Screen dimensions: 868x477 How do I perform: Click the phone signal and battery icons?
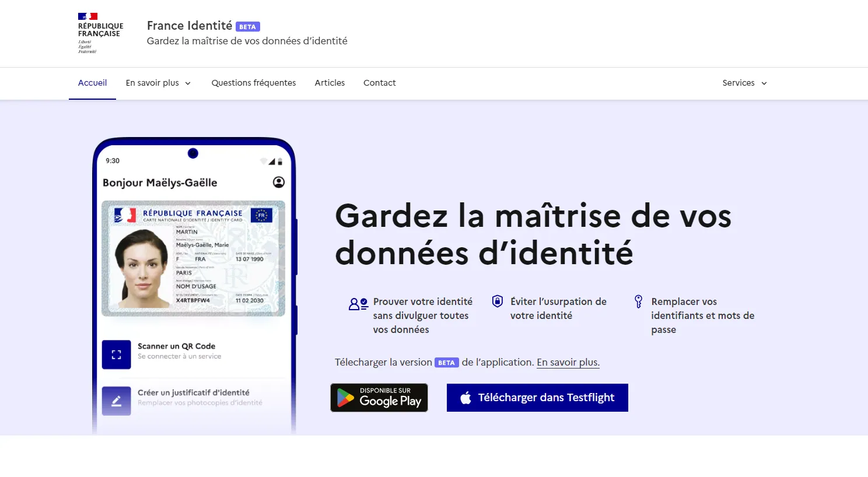coord(271,161)
